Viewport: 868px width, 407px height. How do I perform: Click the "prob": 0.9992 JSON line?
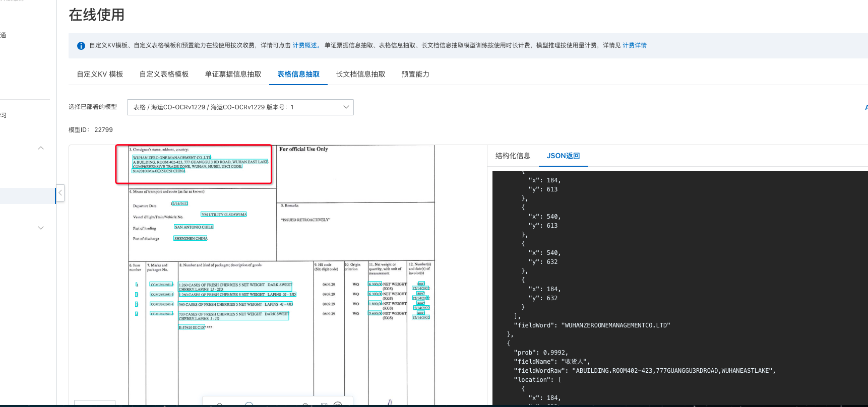coord(540,353)
